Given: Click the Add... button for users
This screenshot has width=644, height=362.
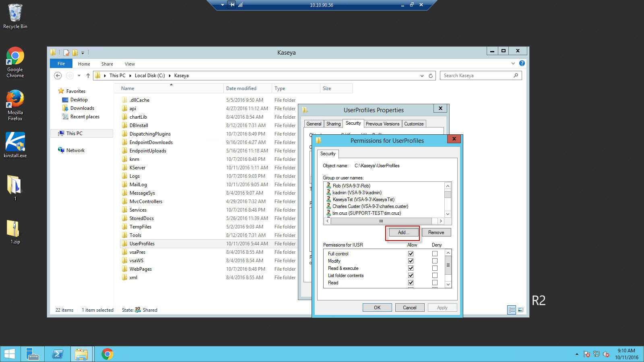Looking at the screenshot, I should pos(403,232).
